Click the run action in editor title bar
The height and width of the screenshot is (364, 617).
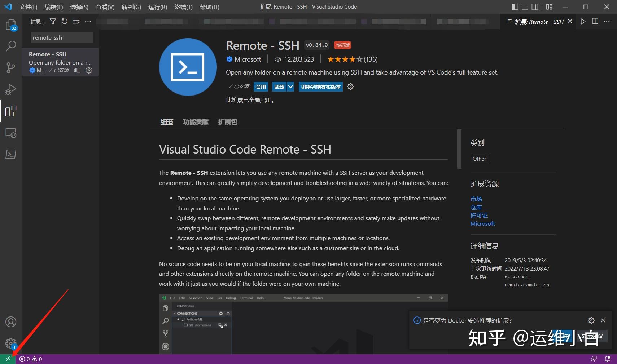coord(583,22)
